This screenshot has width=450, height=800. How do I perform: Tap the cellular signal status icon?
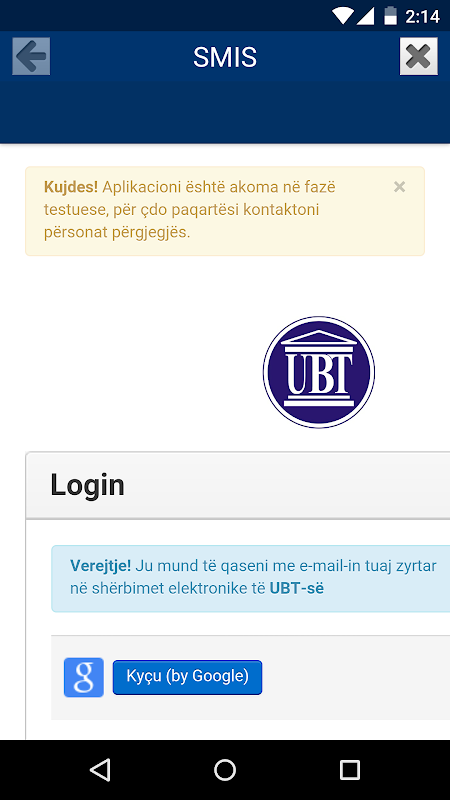tap(365, 16)
